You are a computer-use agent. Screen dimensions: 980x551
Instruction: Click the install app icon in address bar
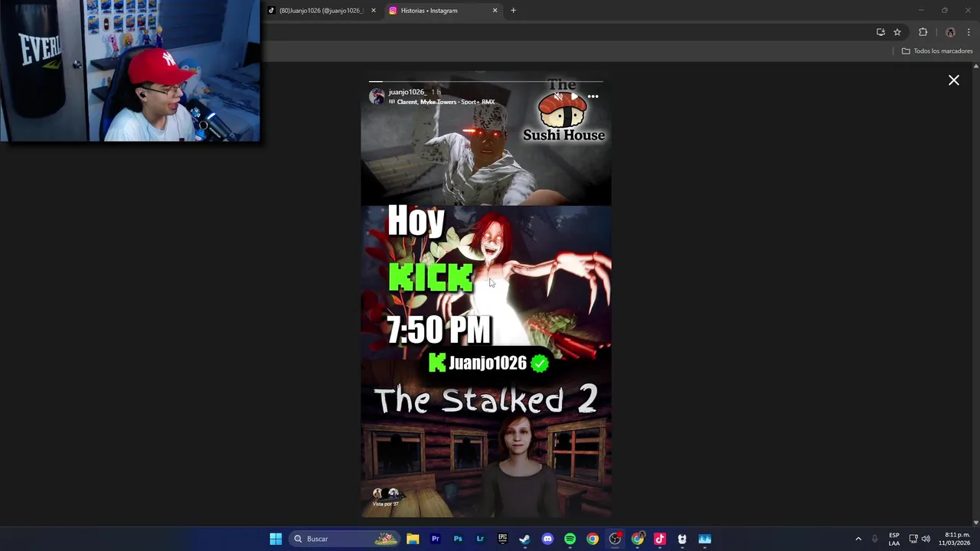tap(880, 32)
